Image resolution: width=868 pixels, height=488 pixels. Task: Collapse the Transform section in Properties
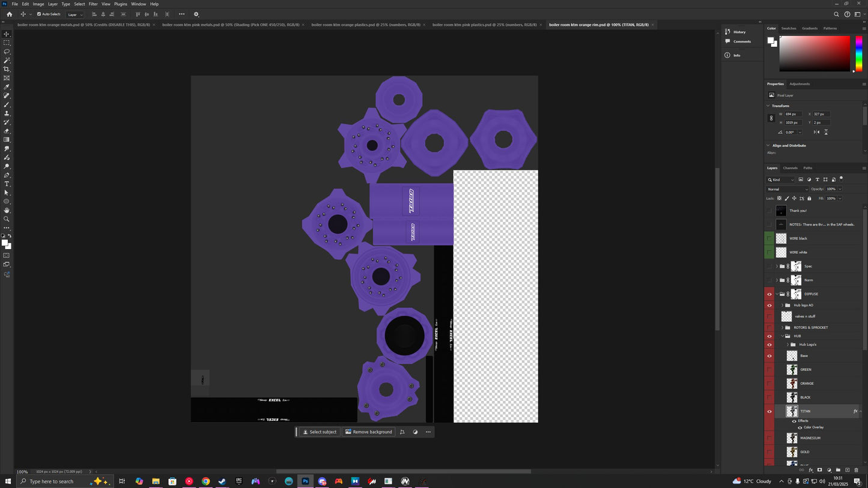(x=768, y=106)
